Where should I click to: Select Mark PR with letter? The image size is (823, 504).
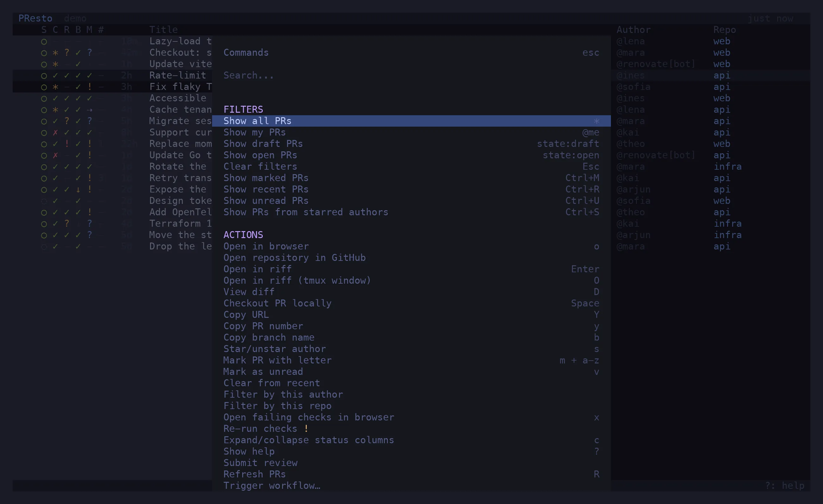pos(411,360)
